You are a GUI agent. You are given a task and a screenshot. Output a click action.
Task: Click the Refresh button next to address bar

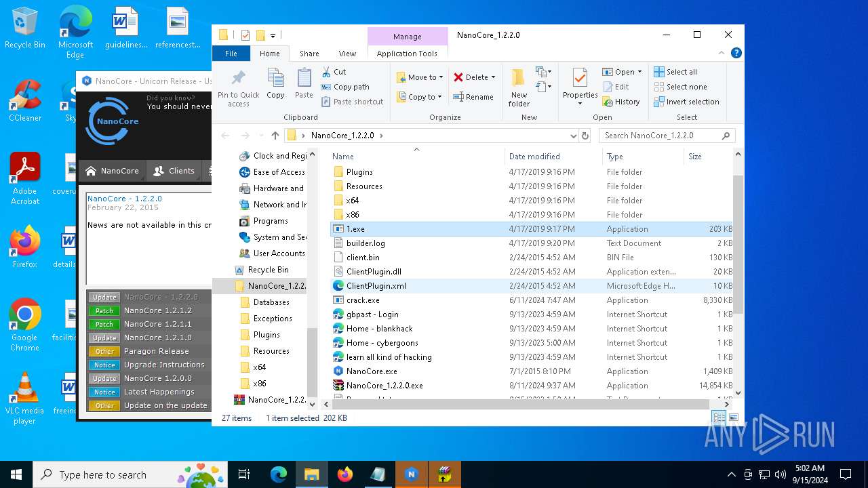[x=586, y=136]
